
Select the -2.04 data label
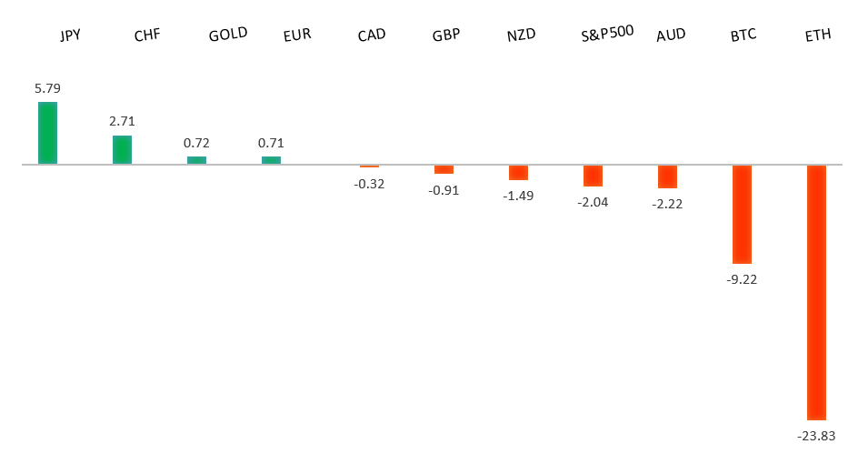593,202
